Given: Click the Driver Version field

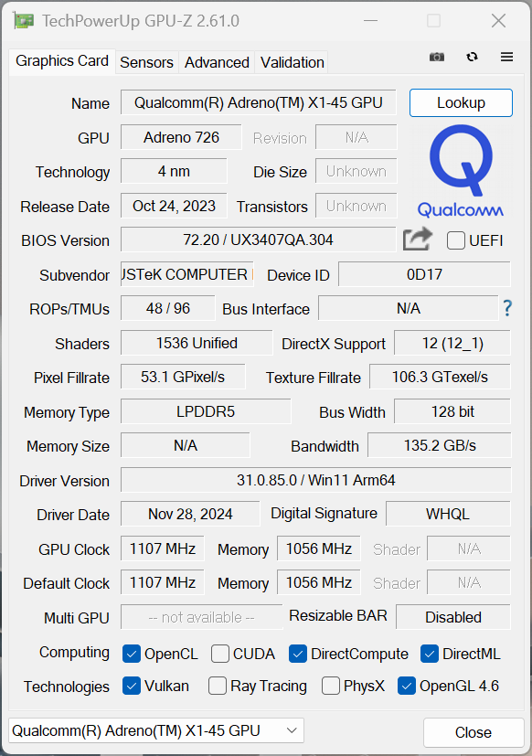Looking at the screenshot, I should [x=316, y=480].
